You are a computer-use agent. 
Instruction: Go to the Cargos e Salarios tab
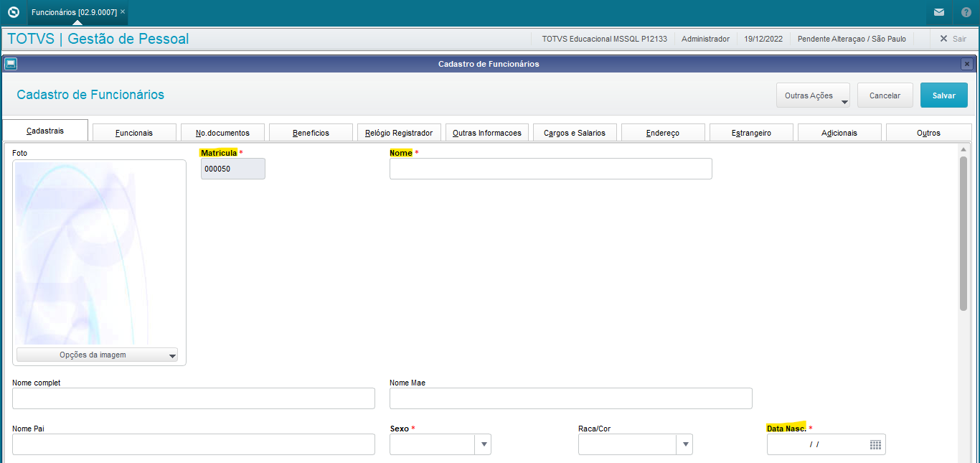click(x=575, y=133)
